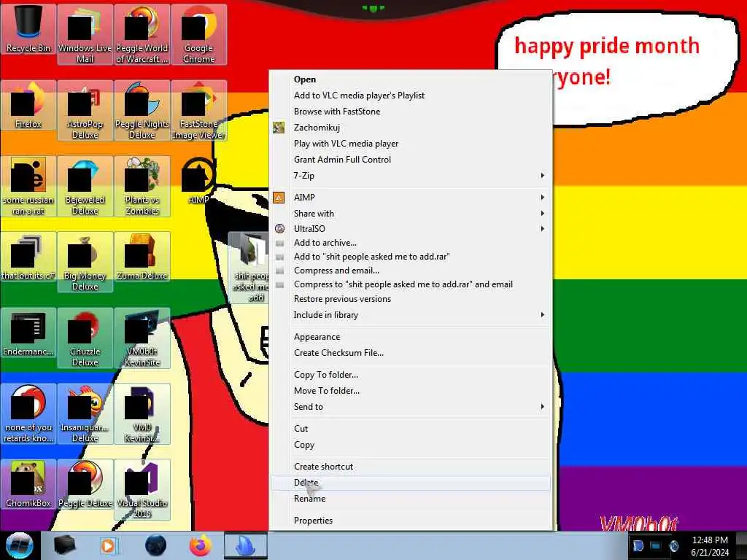Choose Rename in the context menu
Viewport: 747px width, 560px height.
(x=411, y=499)
